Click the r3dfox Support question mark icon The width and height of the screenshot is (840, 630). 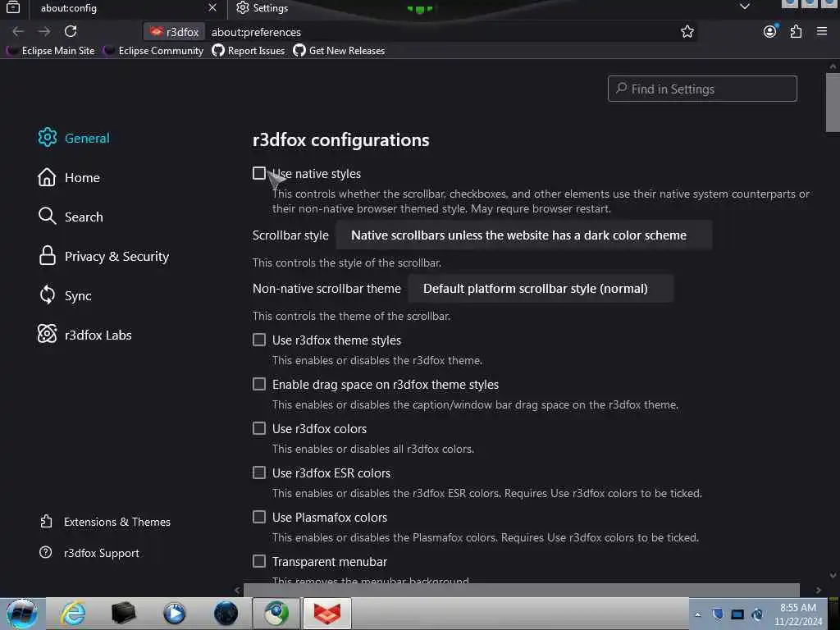tap(46, 552)
